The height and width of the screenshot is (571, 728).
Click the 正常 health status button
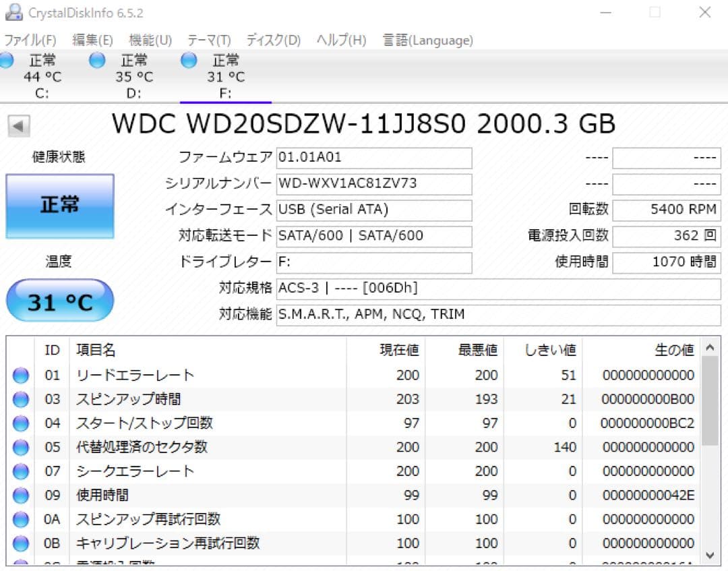[x=59, y=206]
